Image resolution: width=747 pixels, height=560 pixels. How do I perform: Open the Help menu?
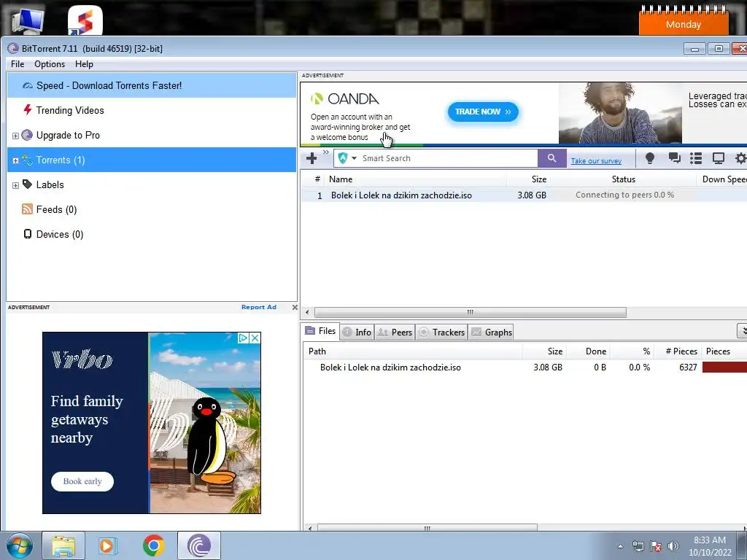click(x=84, y=64)
